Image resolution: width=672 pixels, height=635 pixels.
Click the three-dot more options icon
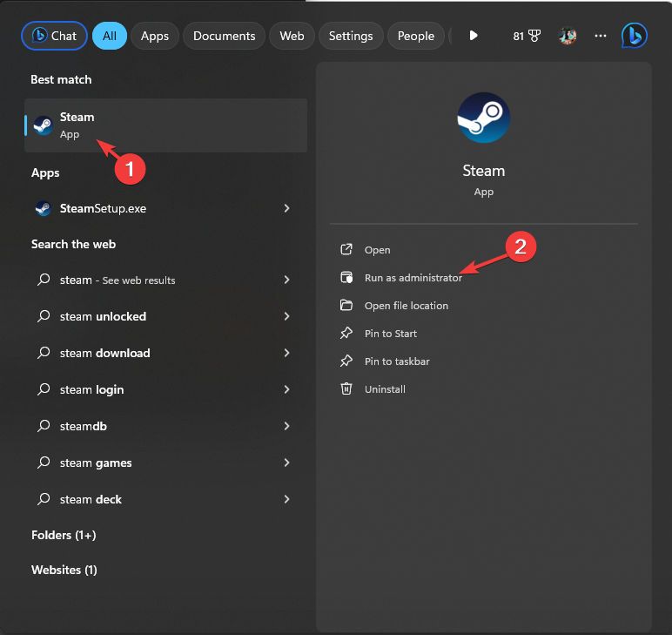point(601,36)
